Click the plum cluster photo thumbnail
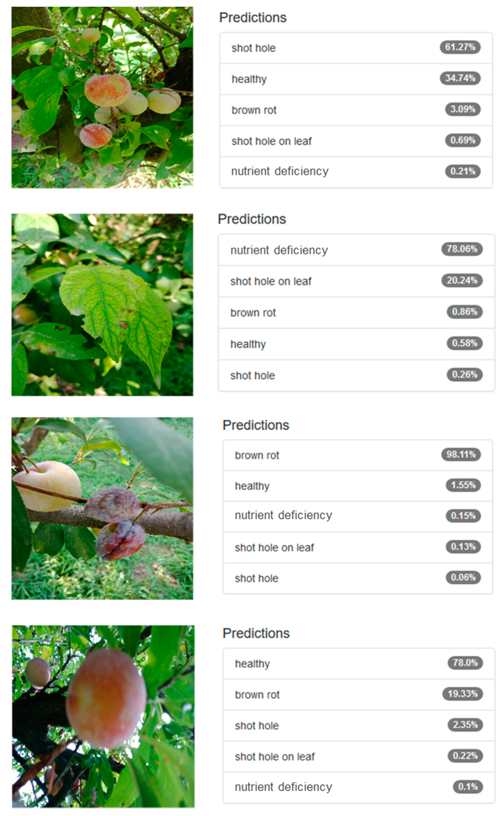The image size is (504, 816). pos(102,97)
